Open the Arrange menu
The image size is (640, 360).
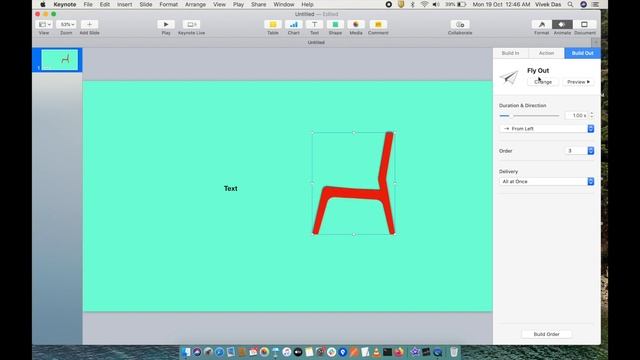[195, 4]
